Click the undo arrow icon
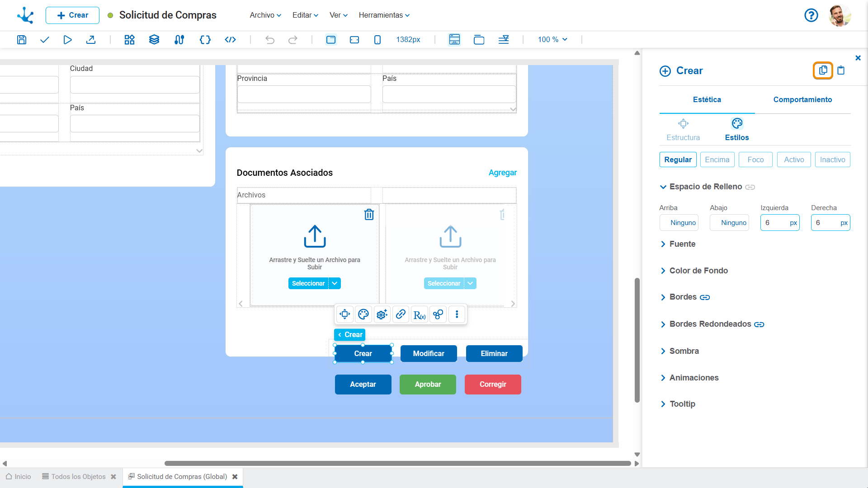Image resolution: width=868 pixels, height=488 pixels. click(x=270, y=40)
